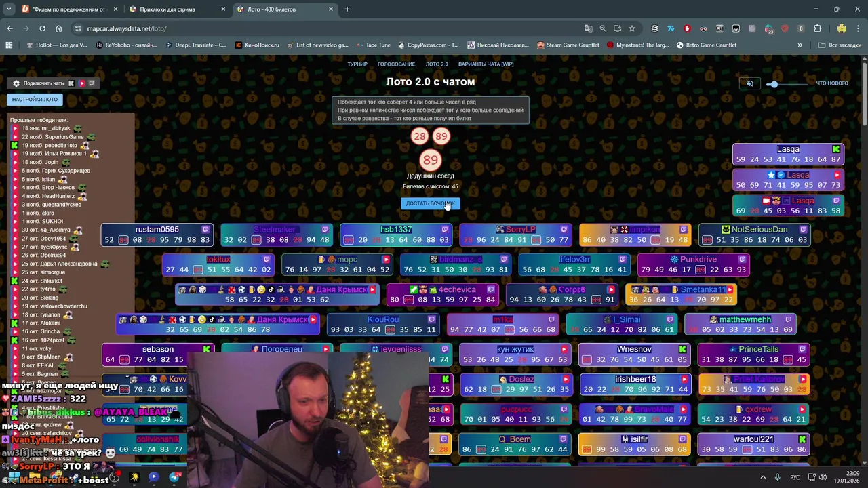Viewport: 868px width, 488px height.
Task: Click the gear icon next to Подключить чаты
Action: pyautogui.click(x=16, y=83)
